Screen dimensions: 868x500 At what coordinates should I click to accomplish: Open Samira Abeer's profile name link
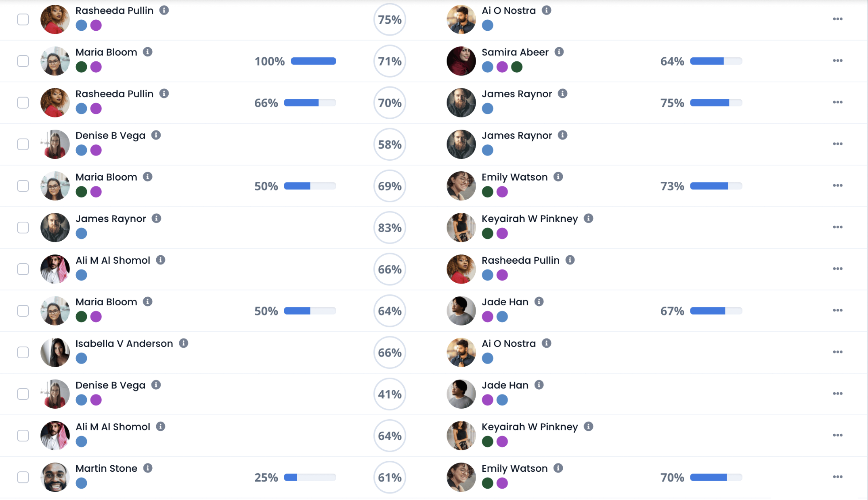(x=515, y=52)
